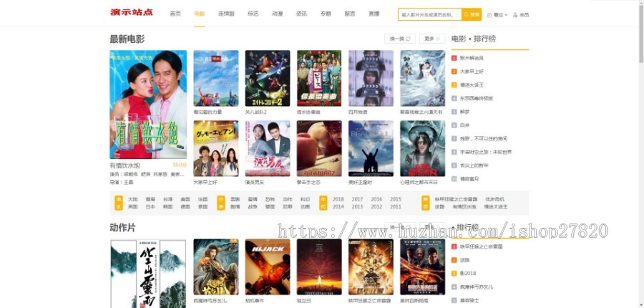644x308 pixels.
Task: Filter by genre 科幻
Action: pos(305,199)
